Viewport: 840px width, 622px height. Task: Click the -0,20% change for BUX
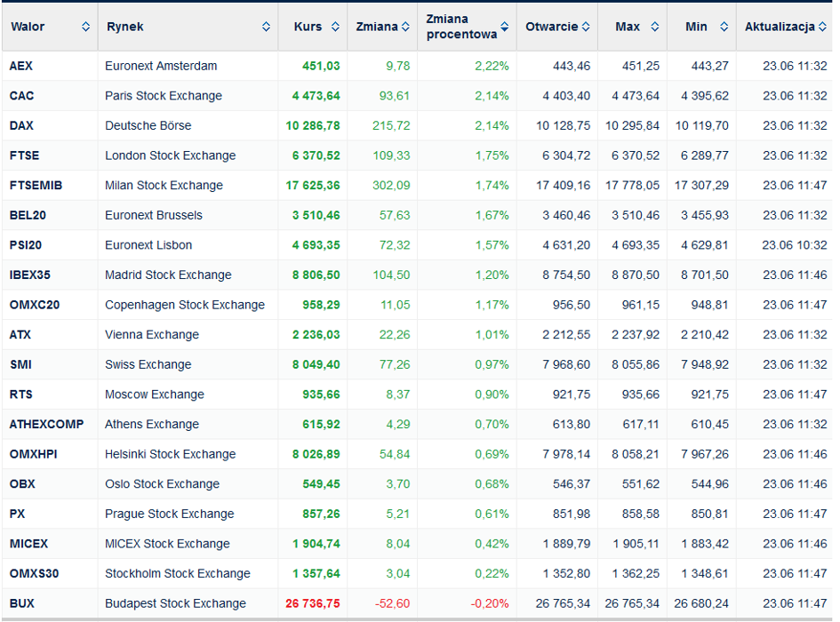click(x=490, y=604)
